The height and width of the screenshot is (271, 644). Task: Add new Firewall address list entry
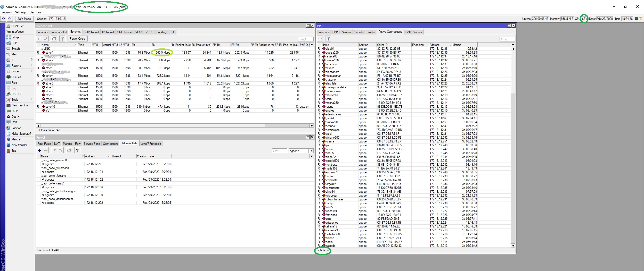point(39,150)
